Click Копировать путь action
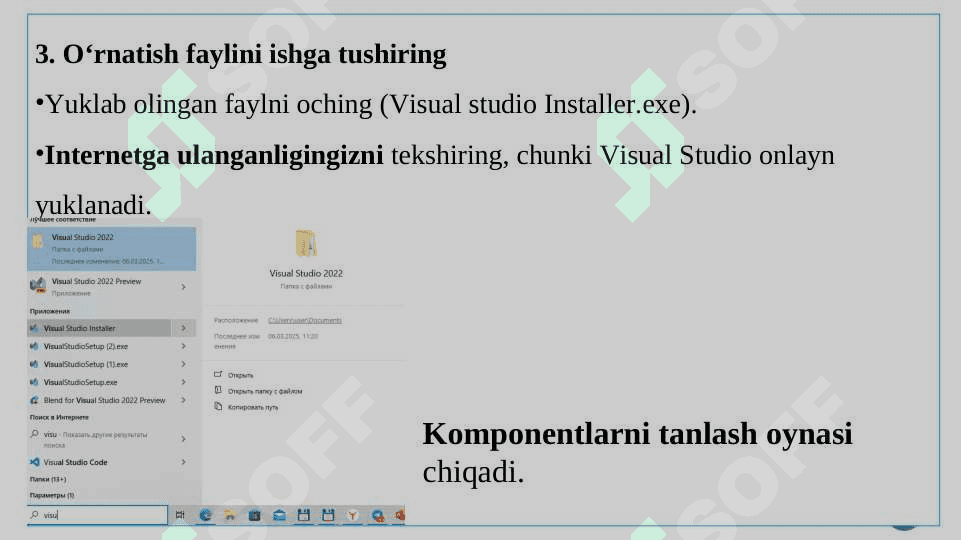 pyautogui.click(x=246, y=406)
